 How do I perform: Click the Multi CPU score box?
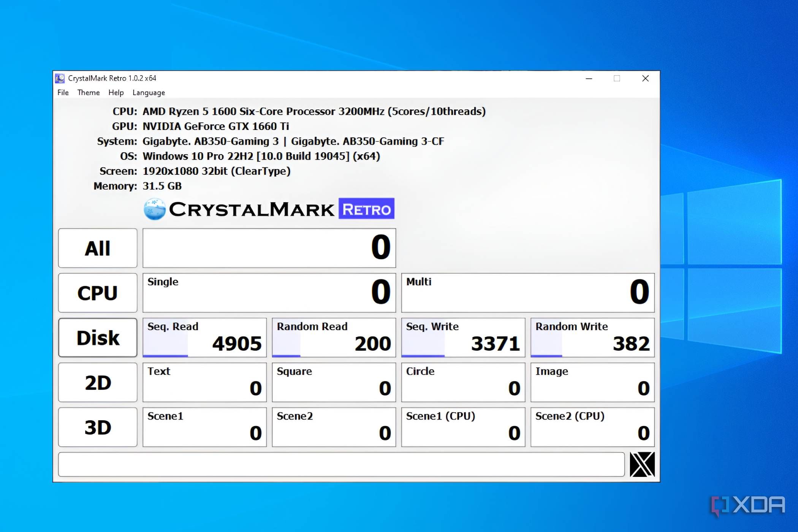point(528,293)
